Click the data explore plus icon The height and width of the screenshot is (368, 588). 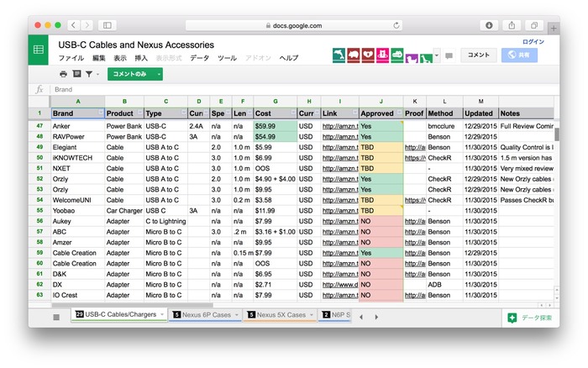(x=512, y=318)
